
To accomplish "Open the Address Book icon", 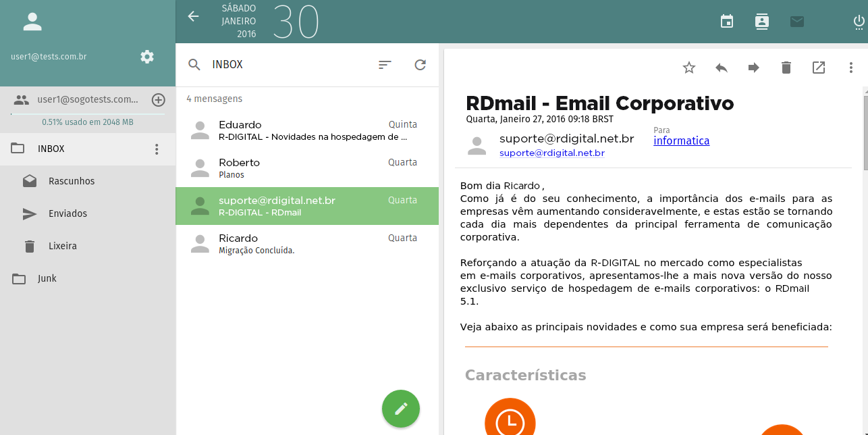I will (x=762, y=21).
